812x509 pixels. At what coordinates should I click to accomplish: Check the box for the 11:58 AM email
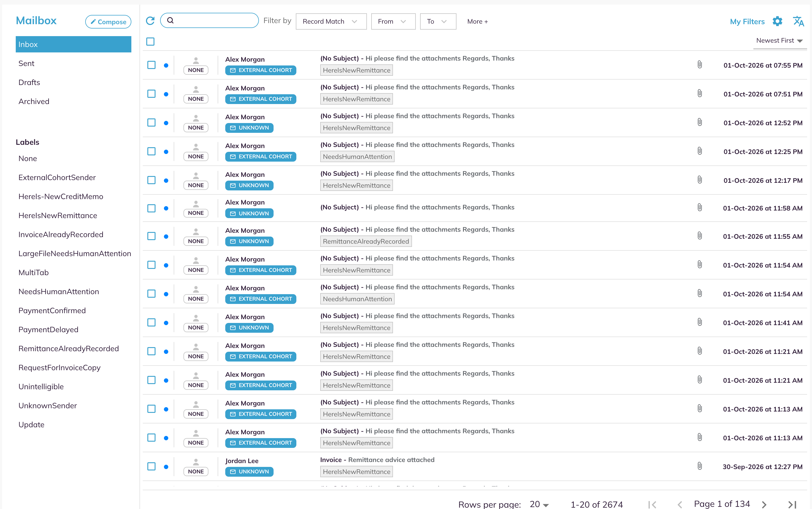(151, 208)
